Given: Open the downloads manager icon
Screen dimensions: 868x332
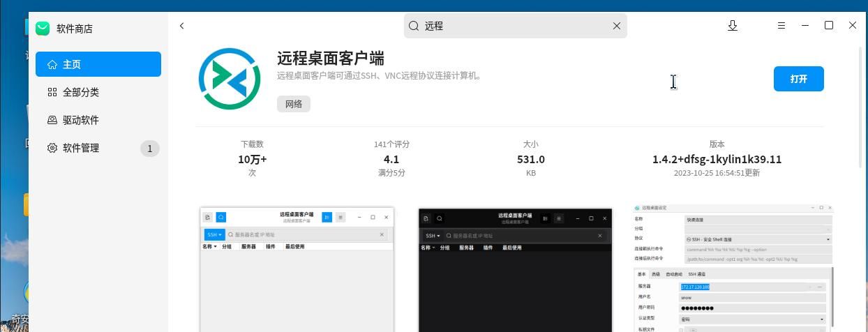Looking at the screenshot, I should pos(733,26).
